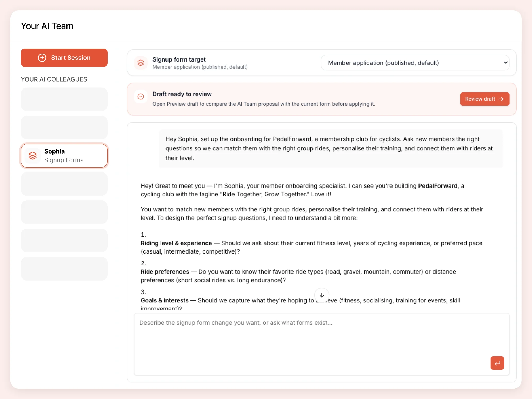Click the Open Preview draft description text

tap(264, 104)
